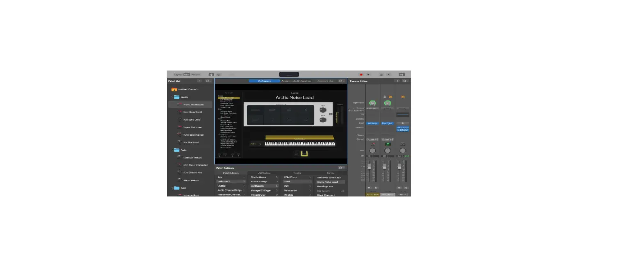
Task: Add a new channel strip with plus
Action: point(397,81)
